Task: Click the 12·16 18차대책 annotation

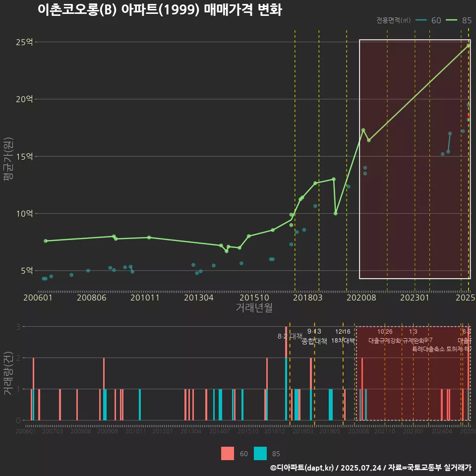Action: (x=343, y=336)
